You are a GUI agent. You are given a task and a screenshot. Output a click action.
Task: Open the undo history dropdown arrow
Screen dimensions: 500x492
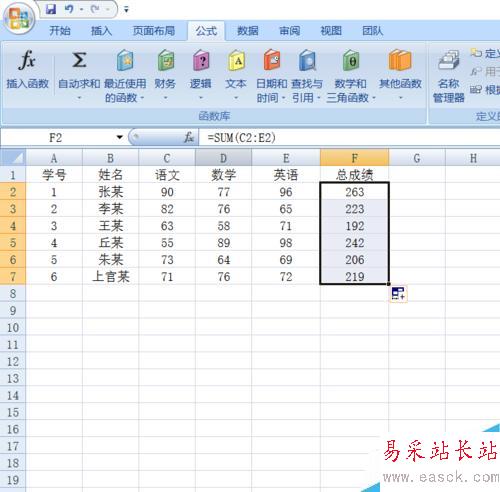(81, 10)
